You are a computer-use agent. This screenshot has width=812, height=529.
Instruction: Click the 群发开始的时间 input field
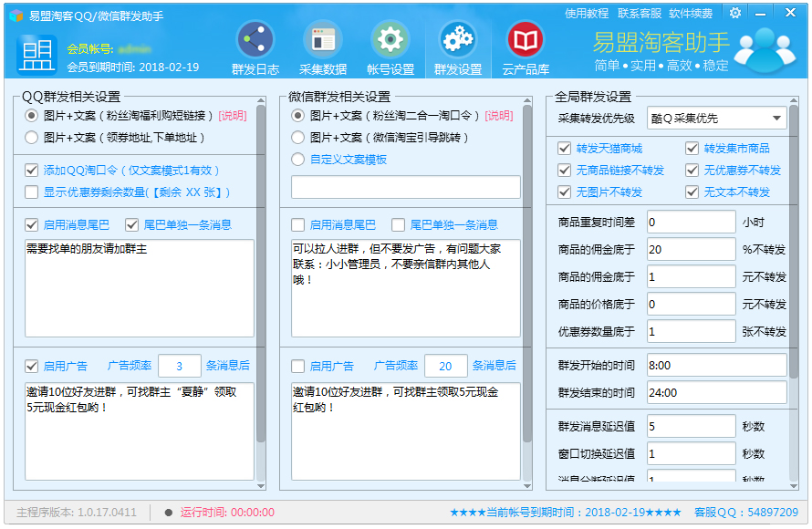pos(716,365)
